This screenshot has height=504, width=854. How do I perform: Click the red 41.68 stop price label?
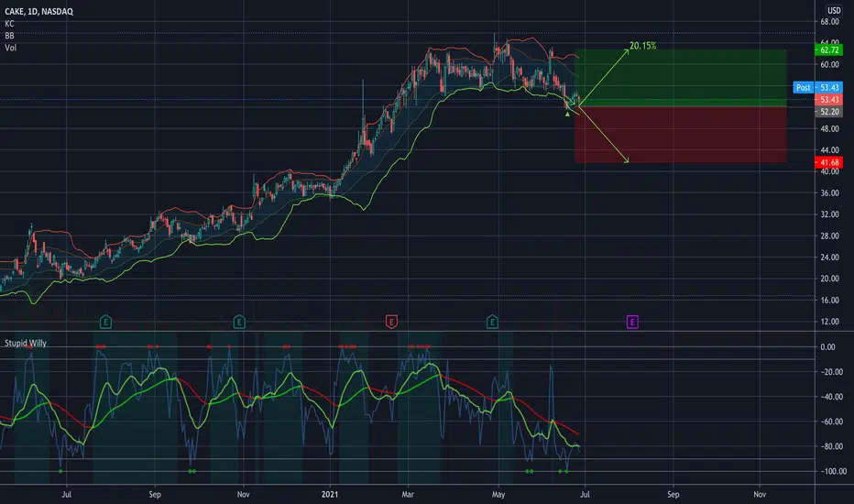(828, 162)
